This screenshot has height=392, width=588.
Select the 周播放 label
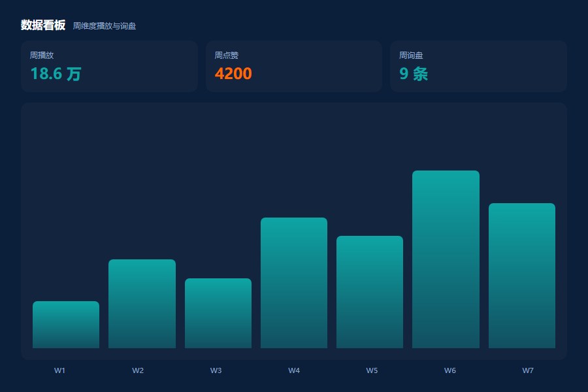tap(42, 56)
